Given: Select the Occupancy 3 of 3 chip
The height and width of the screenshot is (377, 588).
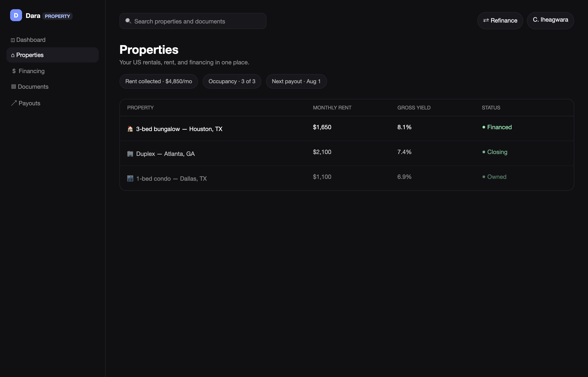Looking at the screenshot, I should 232,81.
